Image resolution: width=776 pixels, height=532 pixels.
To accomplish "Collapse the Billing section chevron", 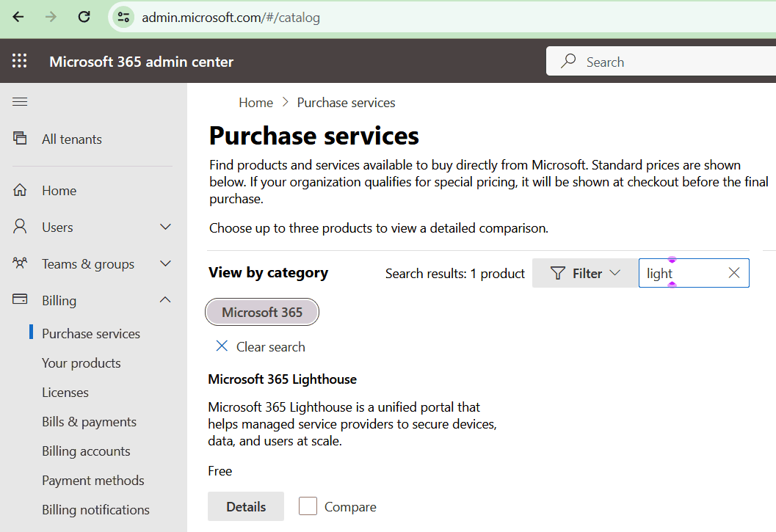I will pos(165,300).
